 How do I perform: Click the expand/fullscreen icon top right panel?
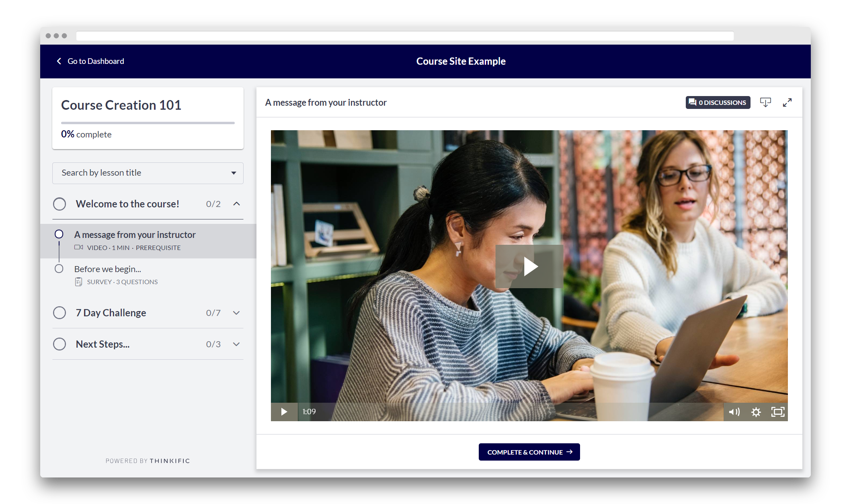click(787, 102)
